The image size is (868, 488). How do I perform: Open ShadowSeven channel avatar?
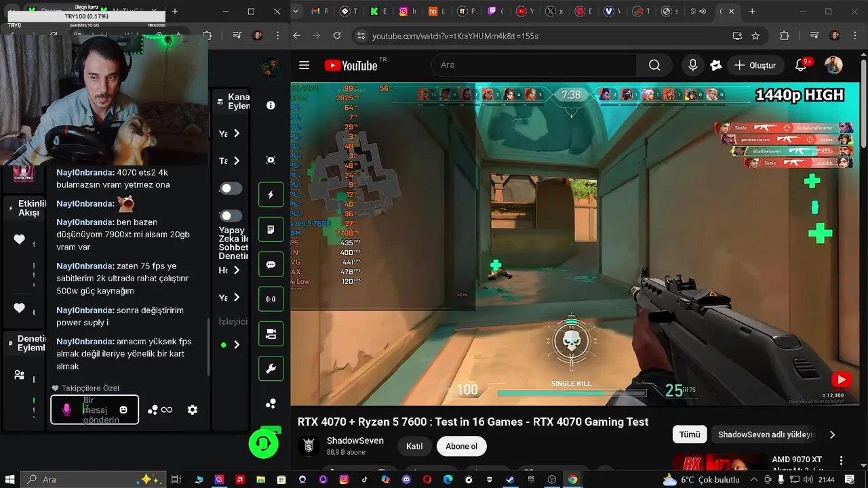tap(309, 445)
